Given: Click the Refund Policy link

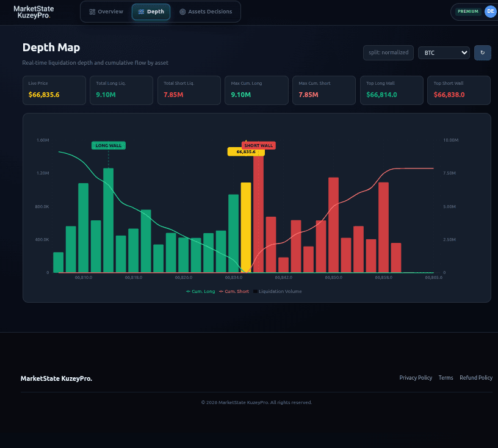Looking at the screenshot, I should click(476, 378).
